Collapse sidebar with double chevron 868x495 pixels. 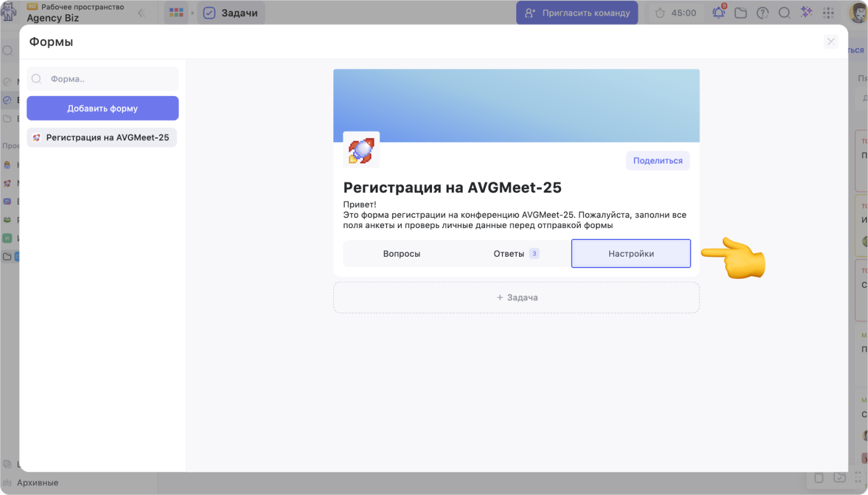[x=142, y=13]
